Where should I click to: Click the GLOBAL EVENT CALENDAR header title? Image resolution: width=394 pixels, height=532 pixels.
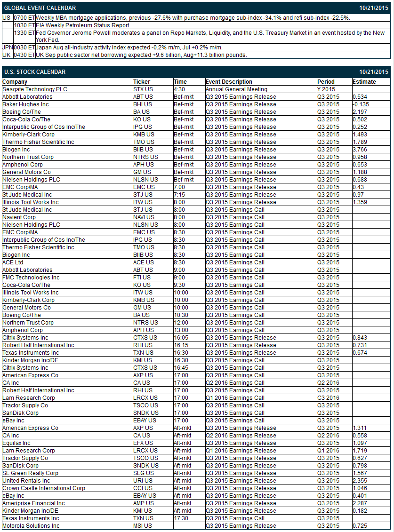point(40,8)
